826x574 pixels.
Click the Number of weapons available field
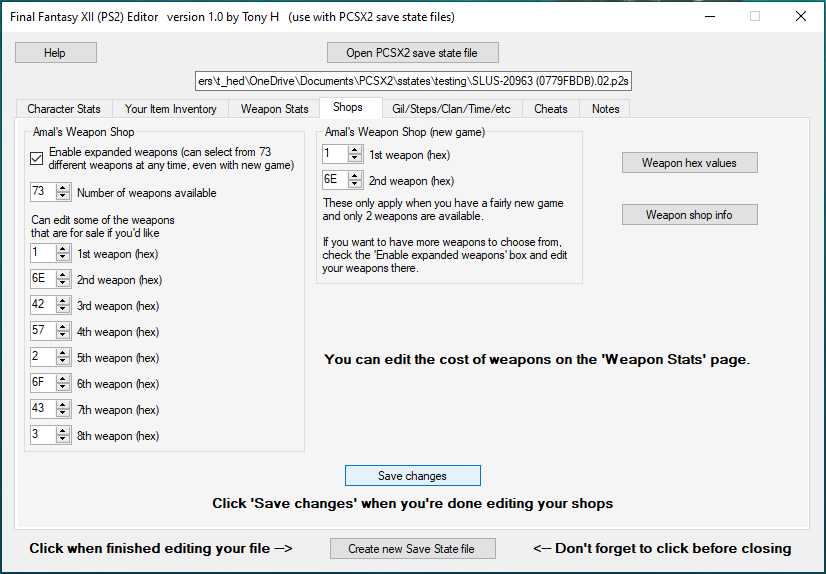pyautogui.click(x=43, y=192)
